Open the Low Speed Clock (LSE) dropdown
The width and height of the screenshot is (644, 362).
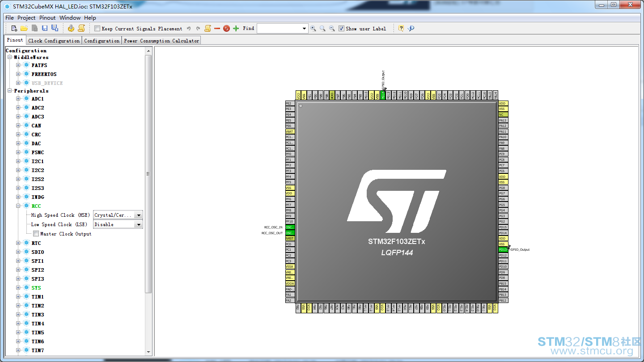click(x=118, y=224)
